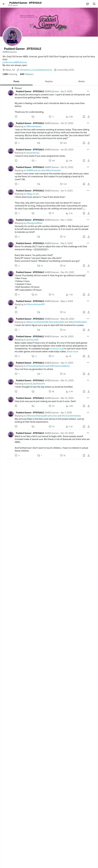Screen dimensions: 98x868
Task: Like the Dec 20, 2022 post
Action: click(50, 295)
